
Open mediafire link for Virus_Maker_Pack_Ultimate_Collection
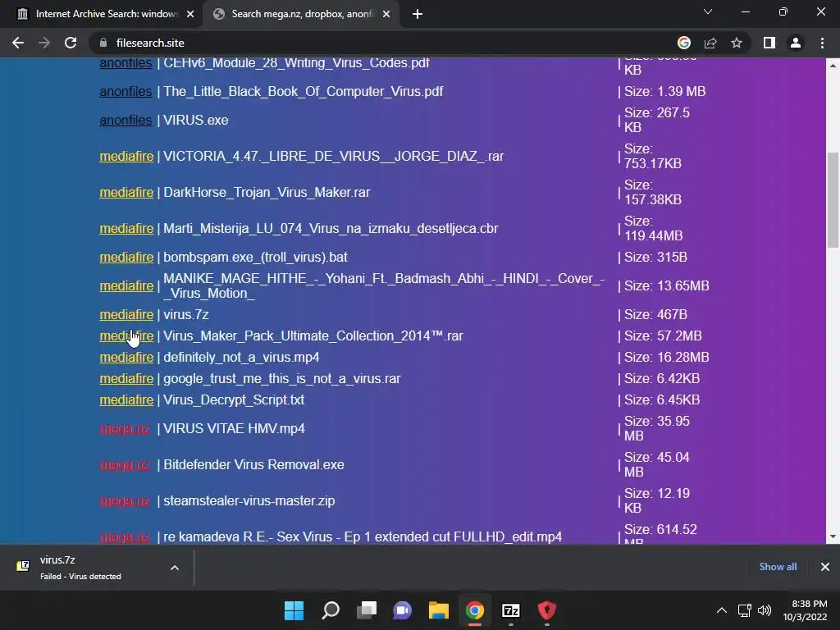pos(126,336)
